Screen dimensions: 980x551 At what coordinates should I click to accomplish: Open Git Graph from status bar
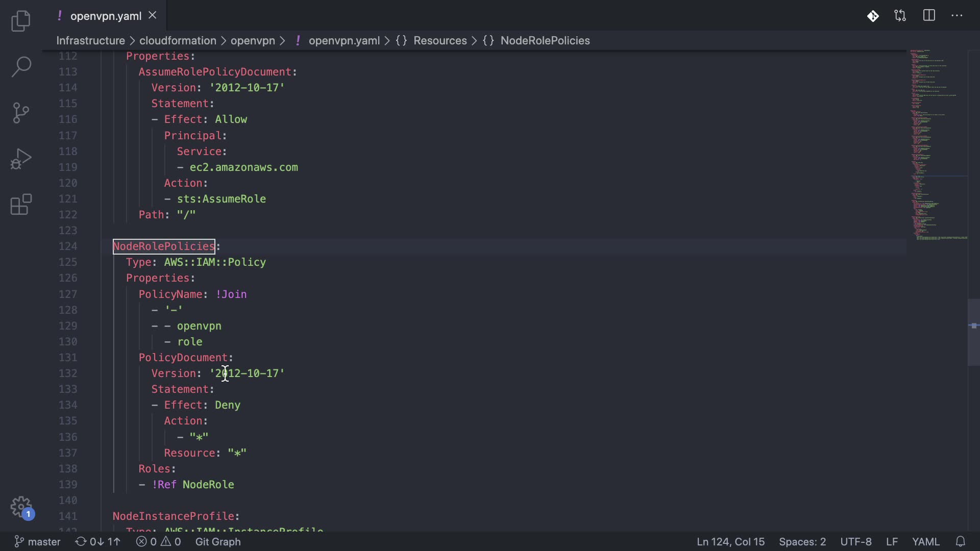tap(218, 541)
